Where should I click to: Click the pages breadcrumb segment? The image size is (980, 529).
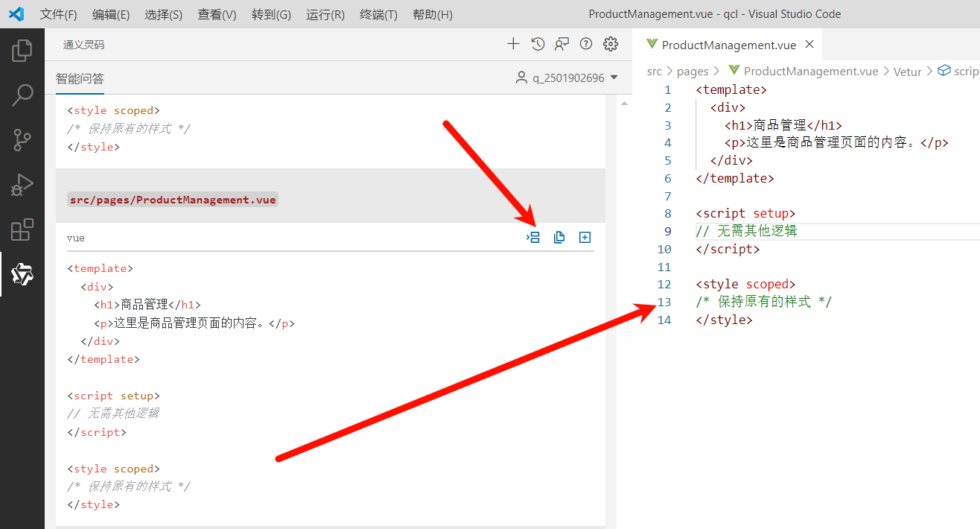(x=693, y=72)
